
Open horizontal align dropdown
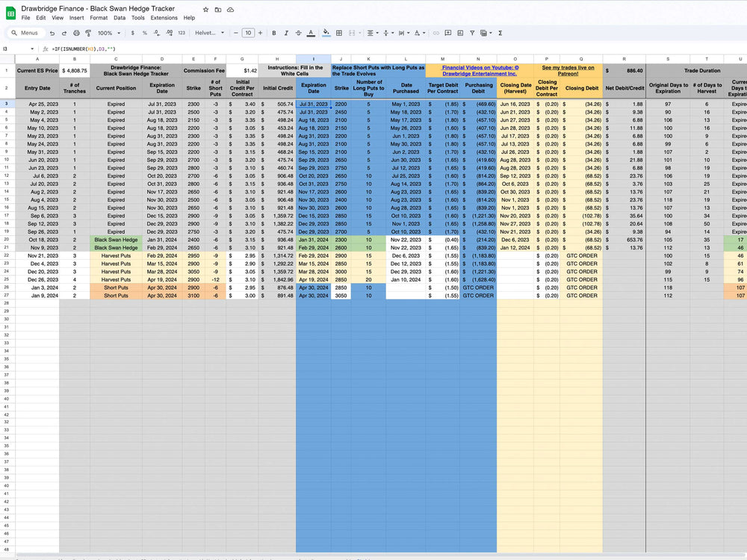tap(373, 34)
